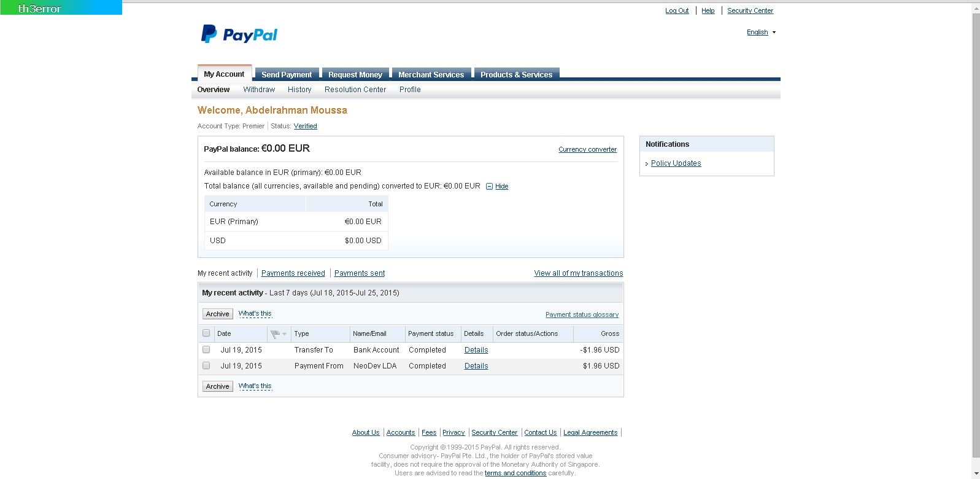
Task: Click the Type column header
Action: [301, 333]
